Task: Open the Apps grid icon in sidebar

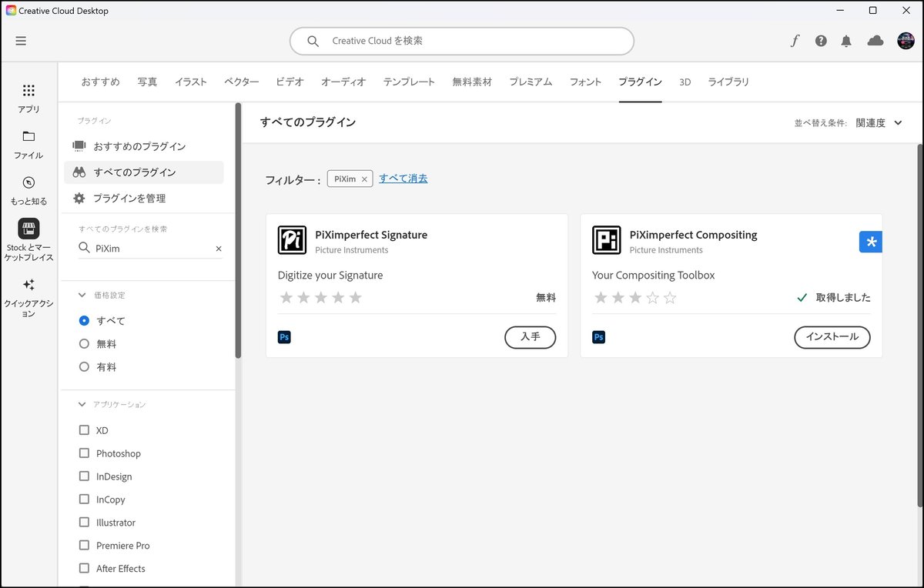Action: click(x=28, y=91)
